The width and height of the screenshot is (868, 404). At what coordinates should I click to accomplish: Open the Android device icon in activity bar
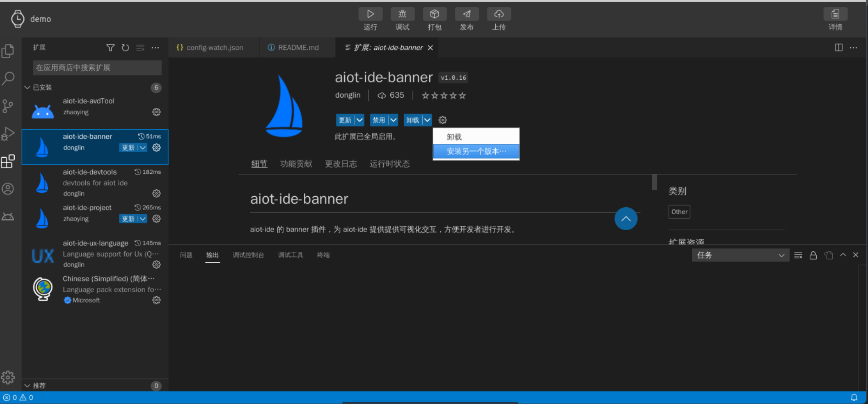point(8,216)
